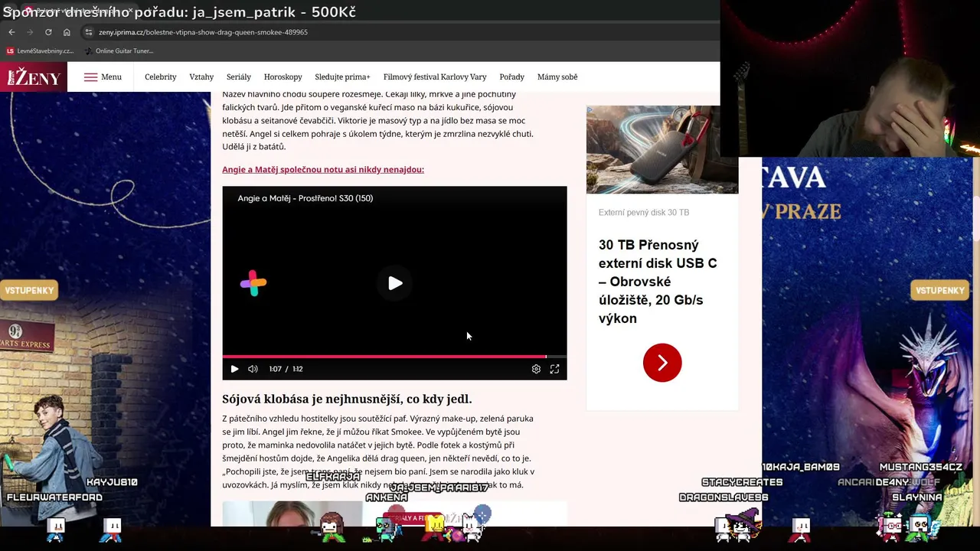Go back to the previous browser page

(11, 32)
